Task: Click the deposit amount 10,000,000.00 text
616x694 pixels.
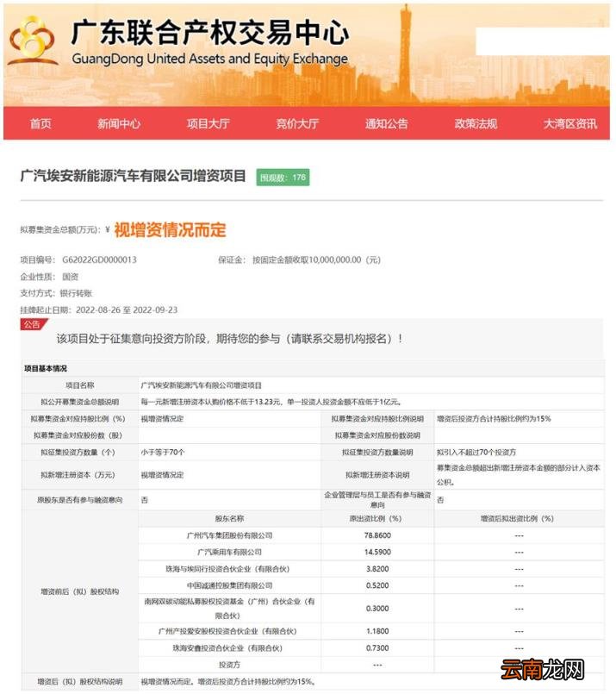Action: [335, 259]
